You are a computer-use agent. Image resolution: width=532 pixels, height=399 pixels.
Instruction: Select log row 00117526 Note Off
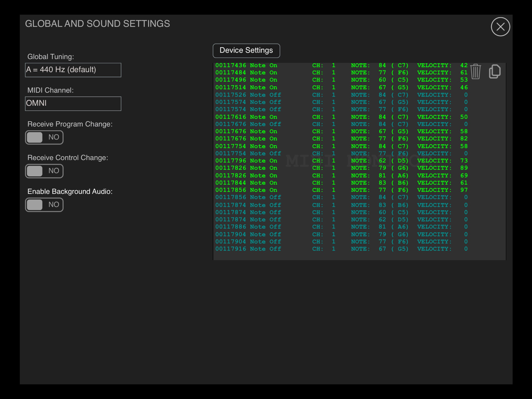(x=341, y=95)
